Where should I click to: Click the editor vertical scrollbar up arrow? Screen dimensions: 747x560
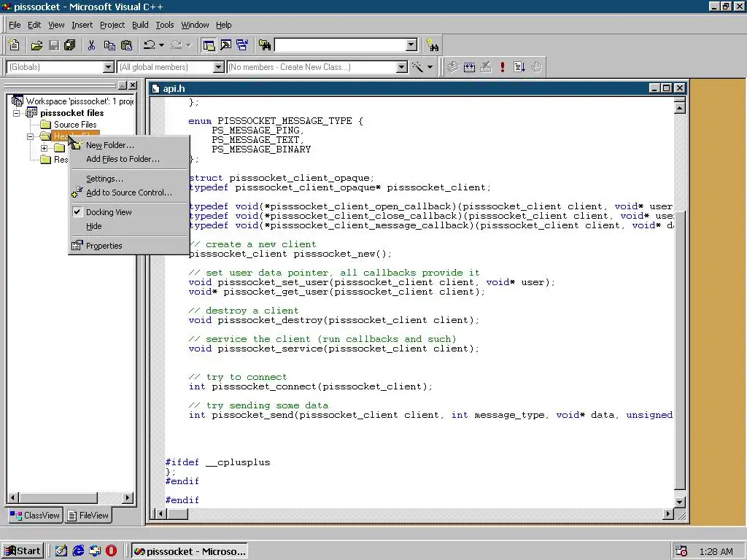680,108
